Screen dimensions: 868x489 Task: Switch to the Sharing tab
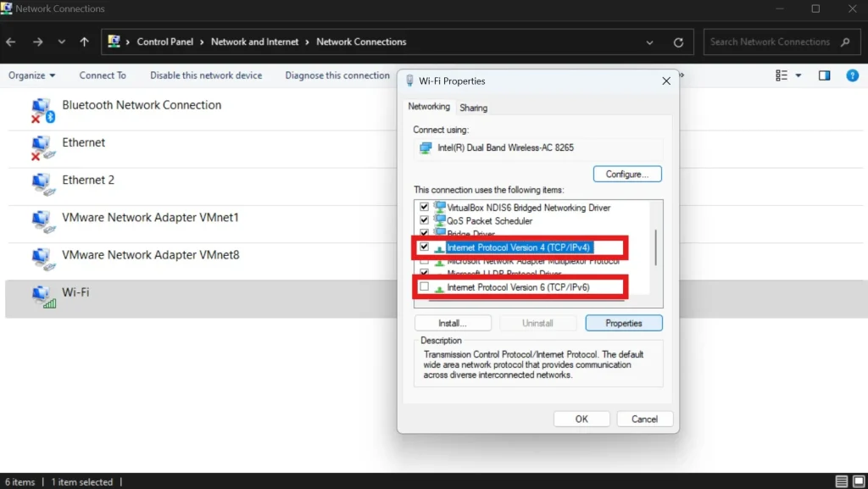473,108
